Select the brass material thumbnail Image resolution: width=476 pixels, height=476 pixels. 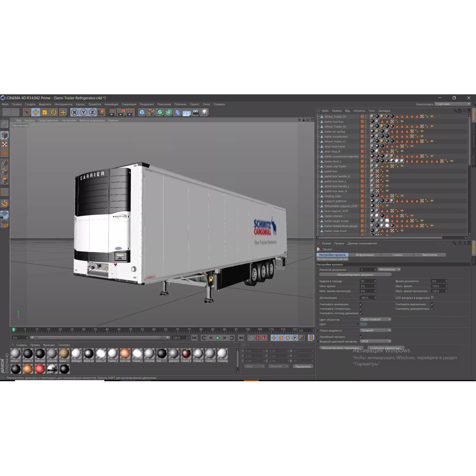tap(64, 354)
